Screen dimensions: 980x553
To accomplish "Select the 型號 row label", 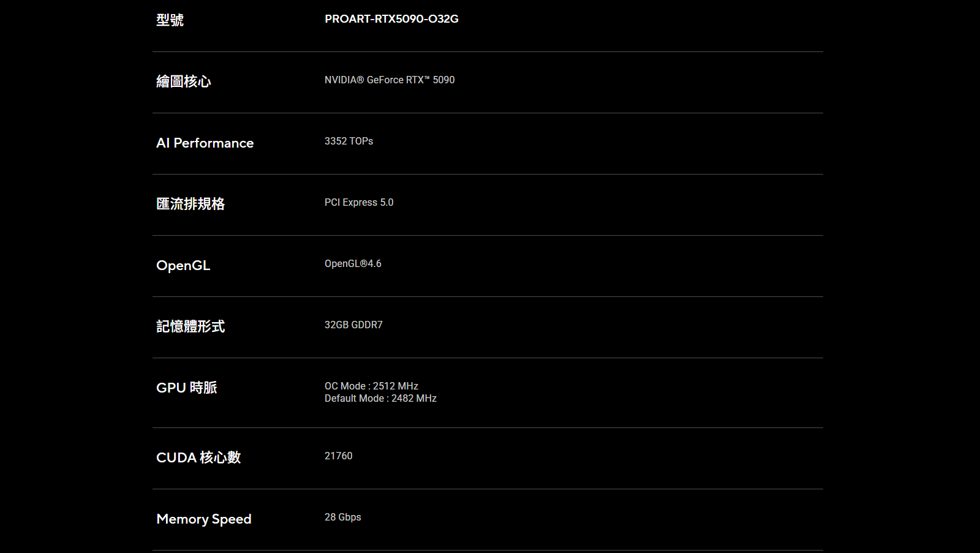I will coord(170,20).
